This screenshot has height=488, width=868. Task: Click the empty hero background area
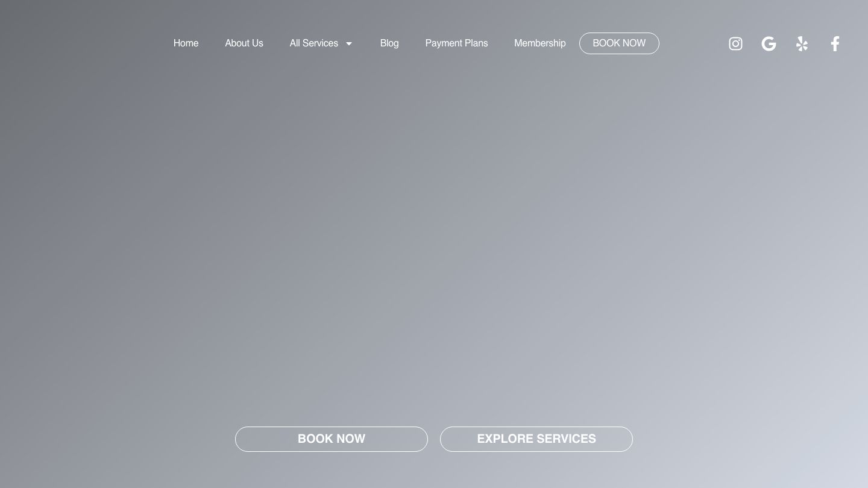434,241
